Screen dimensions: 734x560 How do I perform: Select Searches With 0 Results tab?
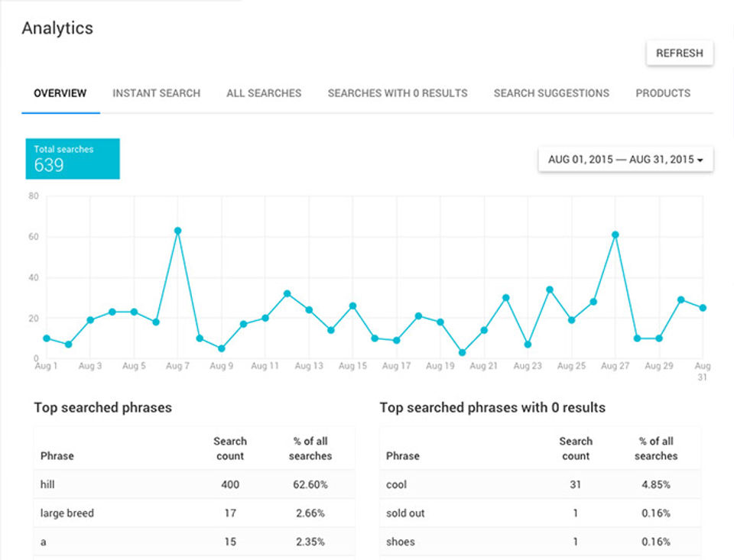coord(397,93)
